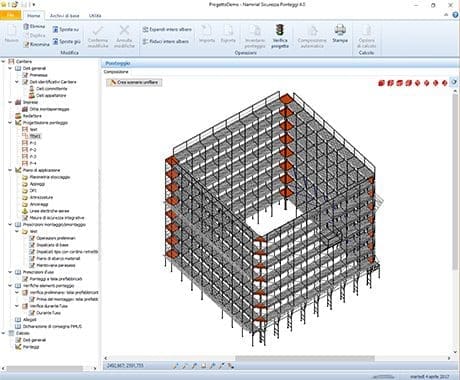The width and height of the screenshot is (460, 380).
Task: Click the leftmost red cube view icon
Action: pyautogui.click(x=382, y=83)
